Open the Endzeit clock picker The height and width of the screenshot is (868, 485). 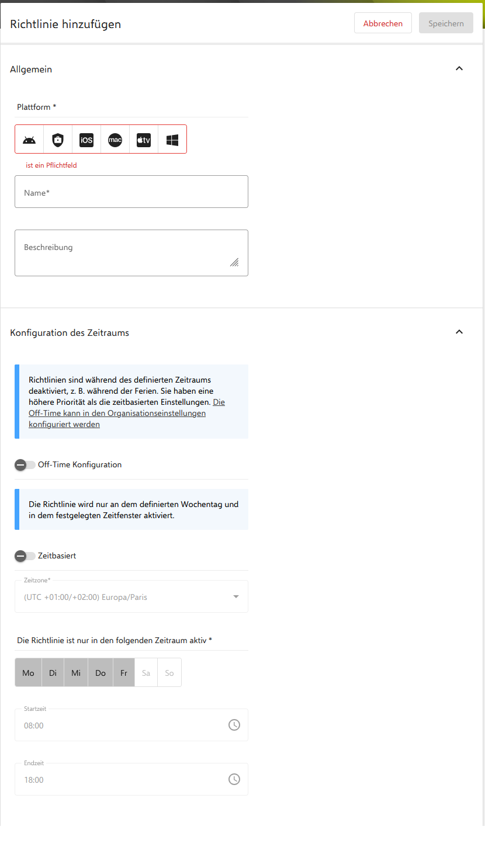[234, 779]
